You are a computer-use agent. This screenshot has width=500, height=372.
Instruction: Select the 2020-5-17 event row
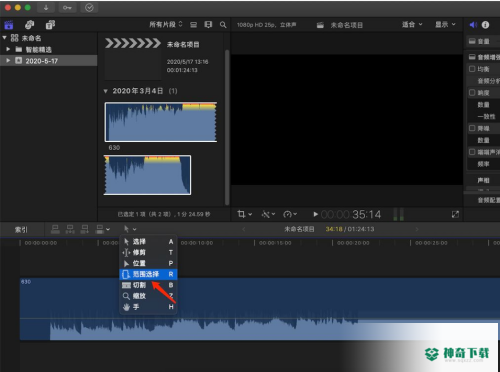(49, 61)
